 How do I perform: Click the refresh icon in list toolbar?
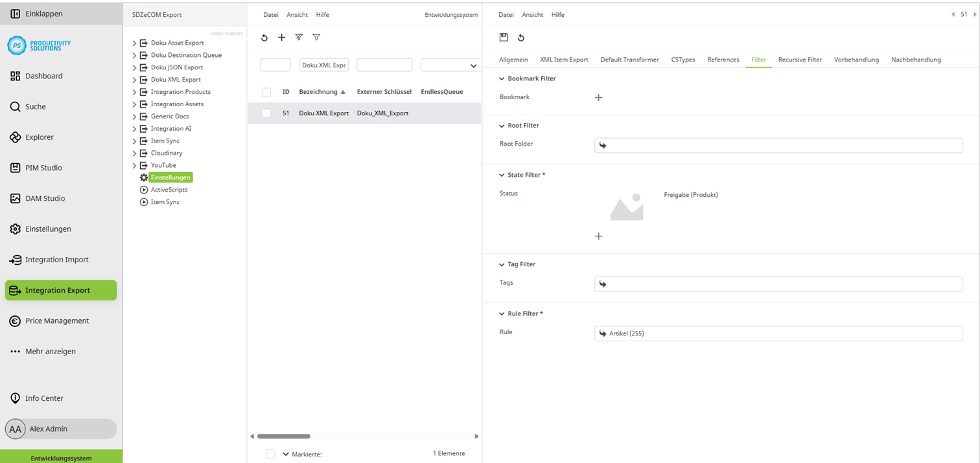[264, 38]
